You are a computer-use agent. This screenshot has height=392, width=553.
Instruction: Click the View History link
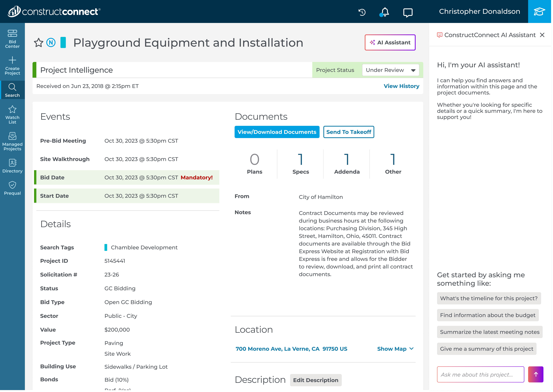[x=401, y=86]
